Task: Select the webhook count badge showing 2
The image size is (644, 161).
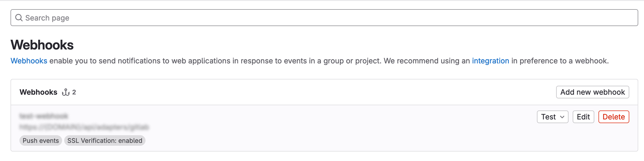Action: pyautogui.click(x=75, y=92)
